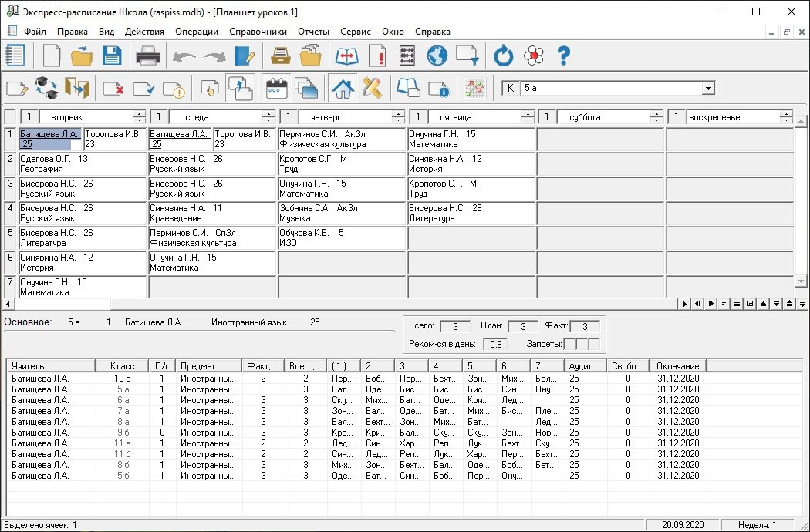Click the card with pencil edit icon
This screenshot has width=810, height=532.
[17, 89]
